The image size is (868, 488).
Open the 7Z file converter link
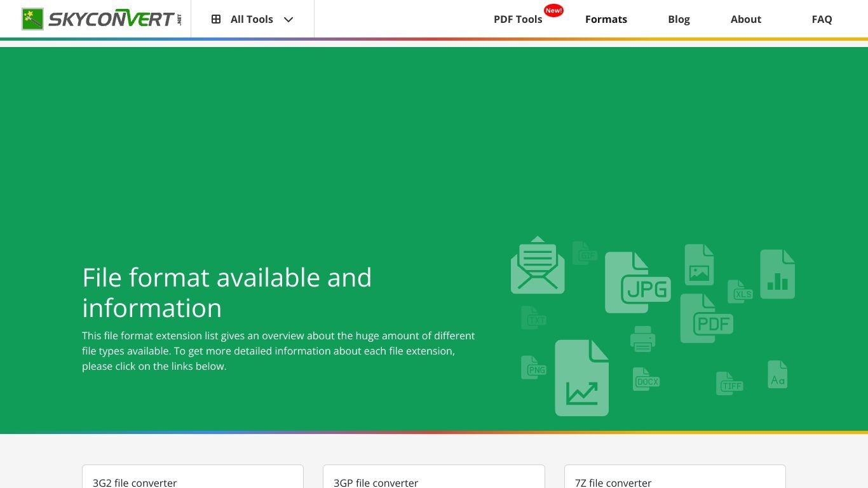613,482
